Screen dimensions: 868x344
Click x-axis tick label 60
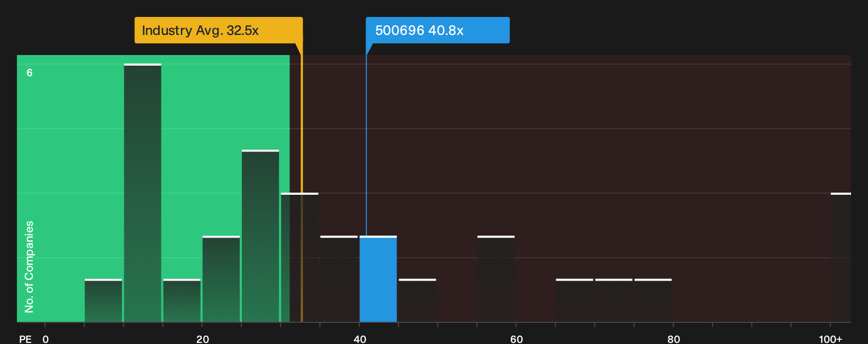pyautogui.click(x=517, y=339)
